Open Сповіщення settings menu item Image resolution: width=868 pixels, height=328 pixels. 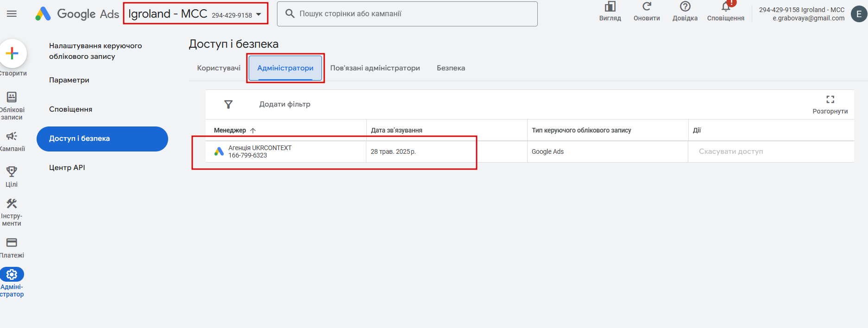pyautogui.click(x=70, y=109)
